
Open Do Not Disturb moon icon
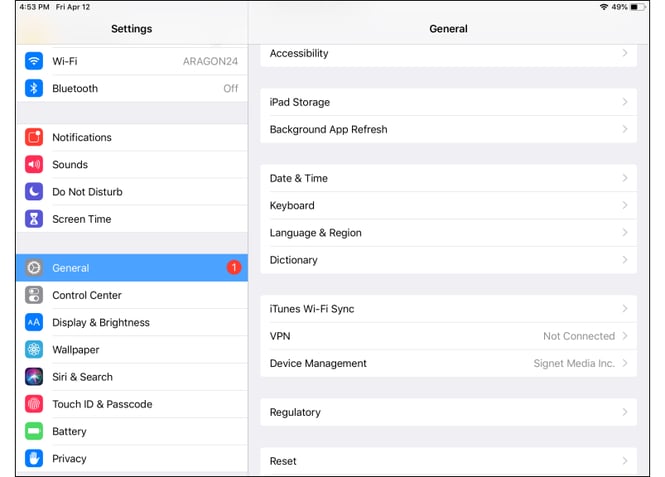pos(34,191)
